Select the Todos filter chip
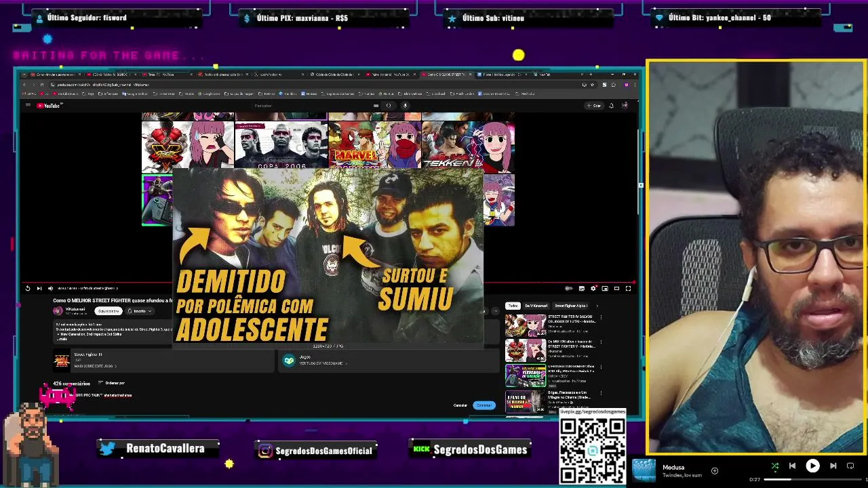868x488 pixels. pos(513,306)
